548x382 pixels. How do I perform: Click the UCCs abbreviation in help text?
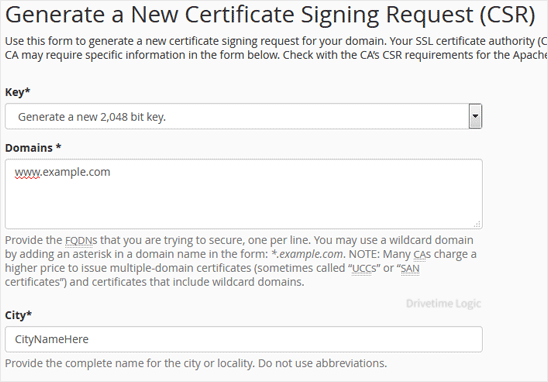tap(364, 268)
